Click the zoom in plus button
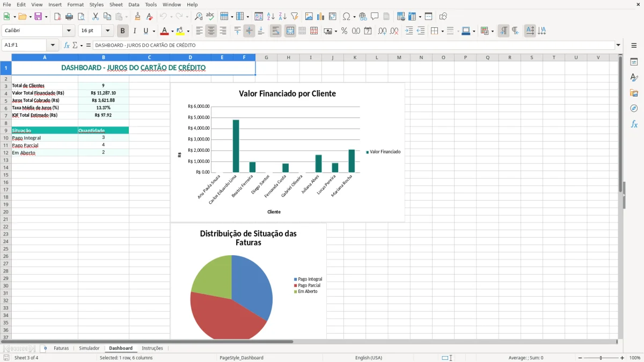Viewport: 644px width, 362px height. pyautogui.click(x=623, y=358)
